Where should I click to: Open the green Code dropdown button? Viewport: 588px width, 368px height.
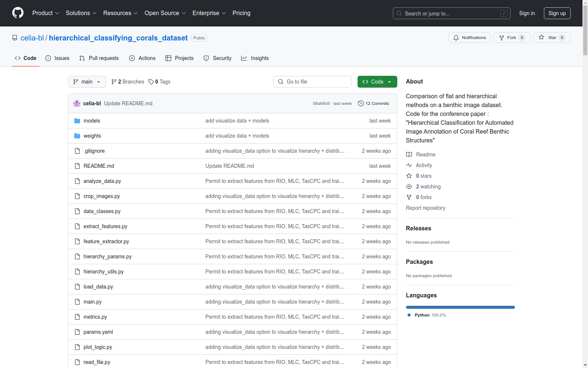[377, 82]
